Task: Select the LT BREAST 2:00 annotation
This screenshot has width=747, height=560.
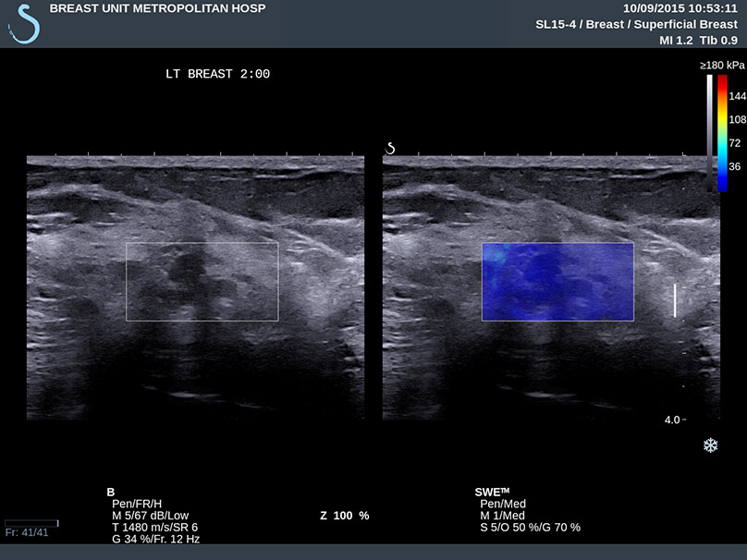Action: click(216, 74)
